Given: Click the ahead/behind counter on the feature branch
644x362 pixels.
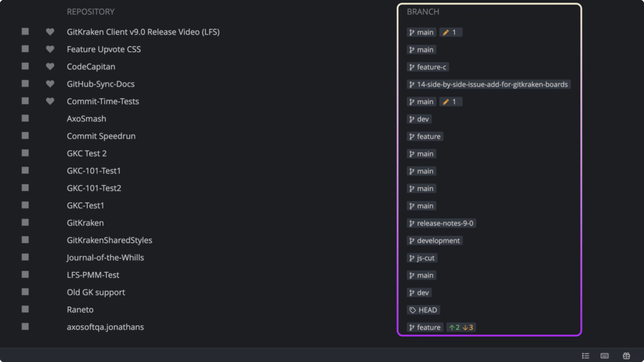Looking at the screenshot, I should pyautogui.click(x=461, y=327).
